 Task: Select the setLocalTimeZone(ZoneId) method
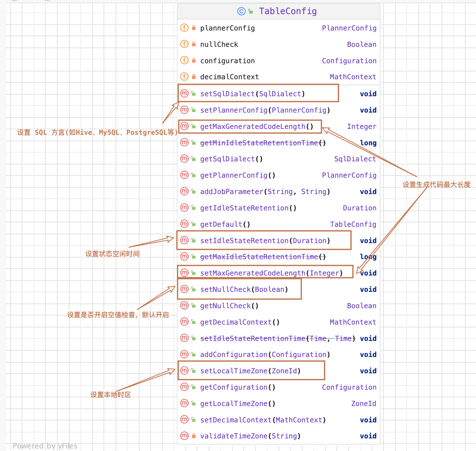tap(250, 371)
